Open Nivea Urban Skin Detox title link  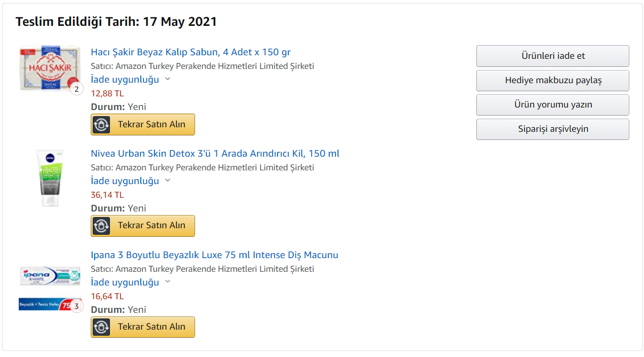pos(215,154)
